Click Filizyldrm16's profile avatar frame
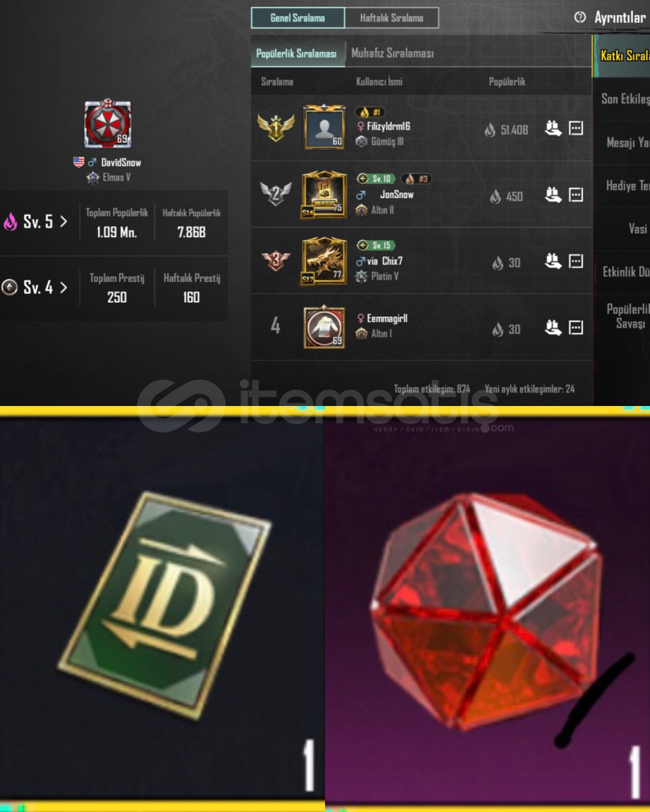Screen dimensions: 650x812 pyautogui.click(x=324, y=127)
